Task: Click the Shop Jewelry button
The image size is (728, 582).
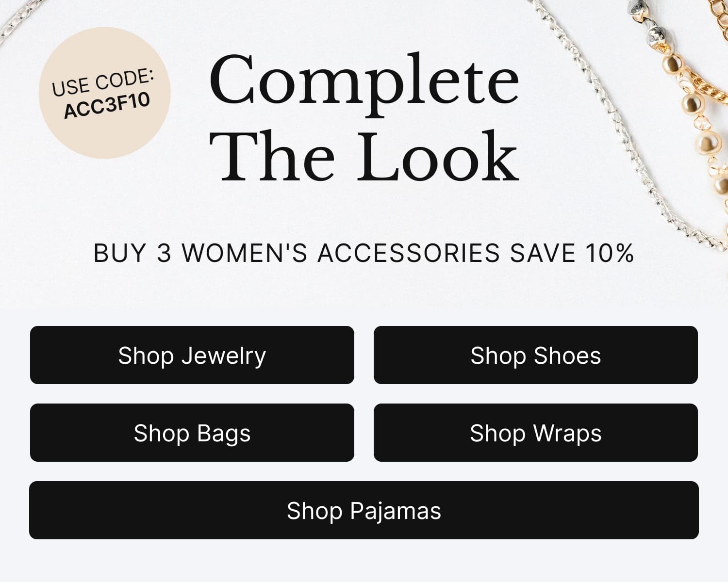Action: [x=192, y=355]
